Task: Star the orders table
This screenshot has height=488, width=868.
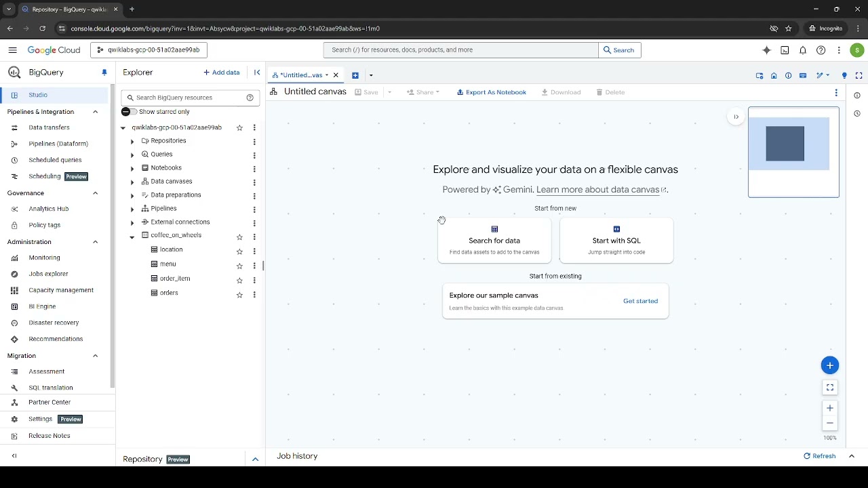Action: point(239,295)
